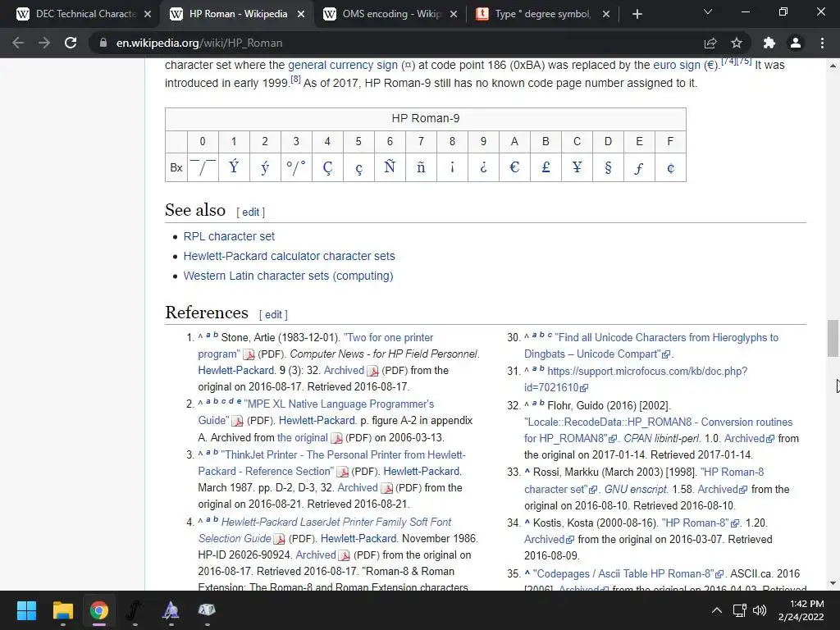Open Find all Unicode Characters reference

point(666,337)
